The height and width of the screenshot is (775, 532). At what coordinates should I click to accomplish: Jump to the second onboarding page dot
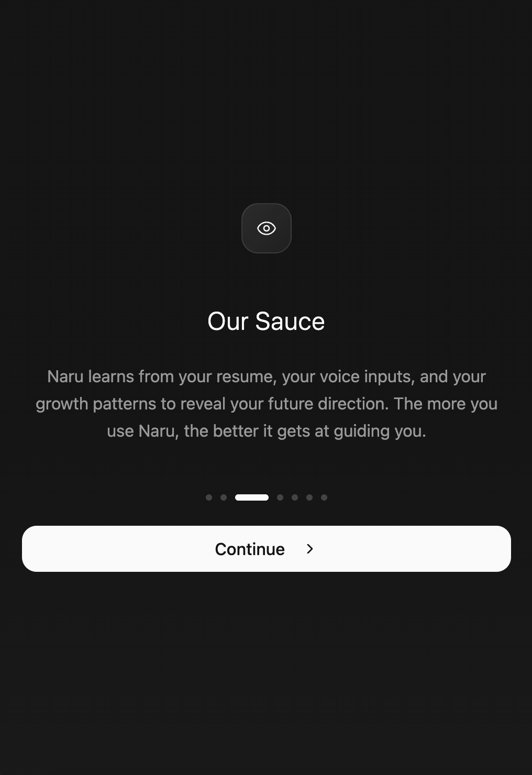click(x=224, y=497)
